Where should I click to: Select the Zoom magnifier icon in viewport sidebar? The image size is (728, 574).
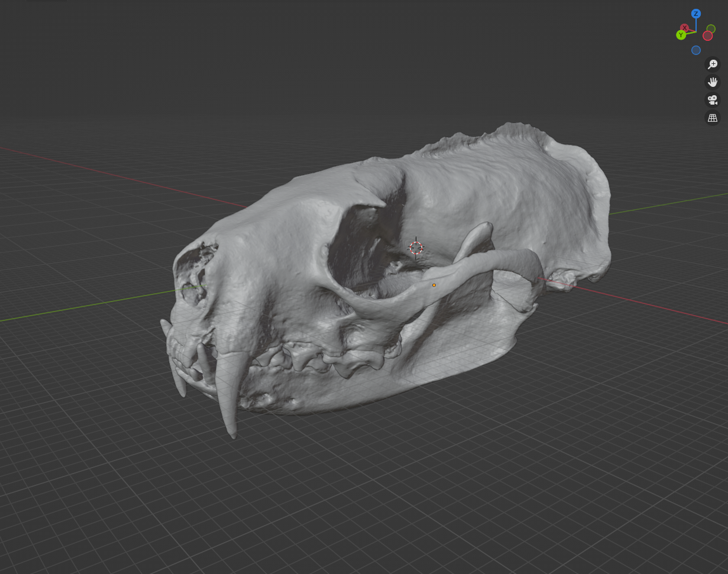[x=713, y=64]
